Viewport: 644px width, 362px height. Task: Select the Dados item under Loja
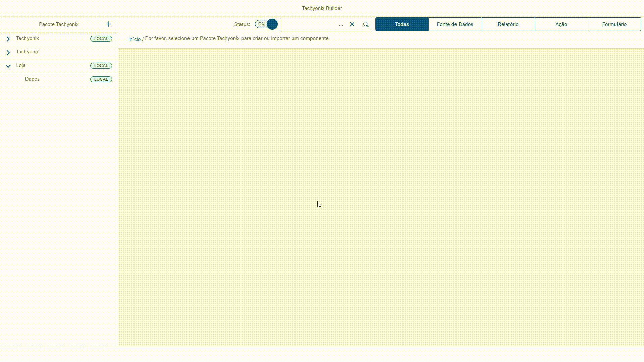click(x=32, y=79)
